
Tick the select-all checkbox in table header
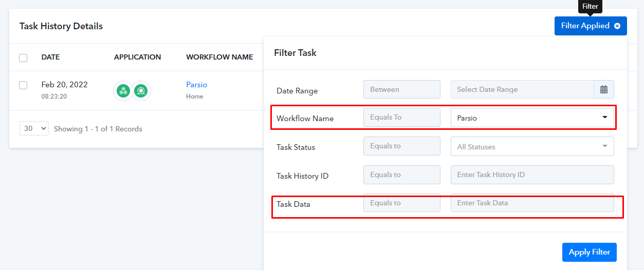click(23, 58)
